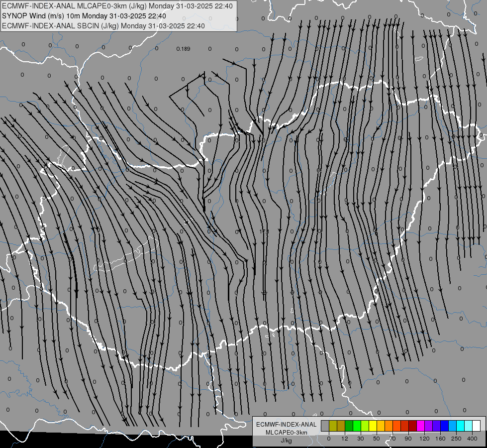Click the 17.1 value label on the map
This screenshot has height=448, width=487.
click(264, 231)
